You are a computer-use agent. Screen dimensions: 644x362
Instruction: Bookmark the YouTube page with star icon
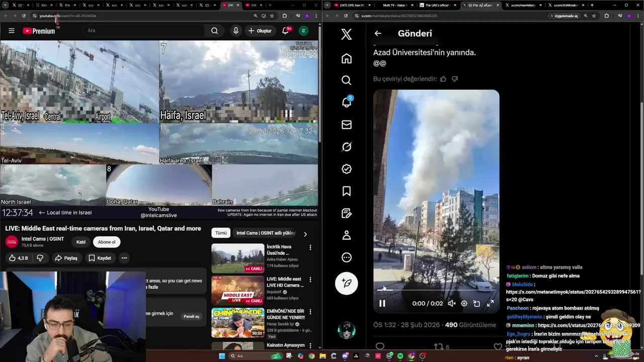272,16
